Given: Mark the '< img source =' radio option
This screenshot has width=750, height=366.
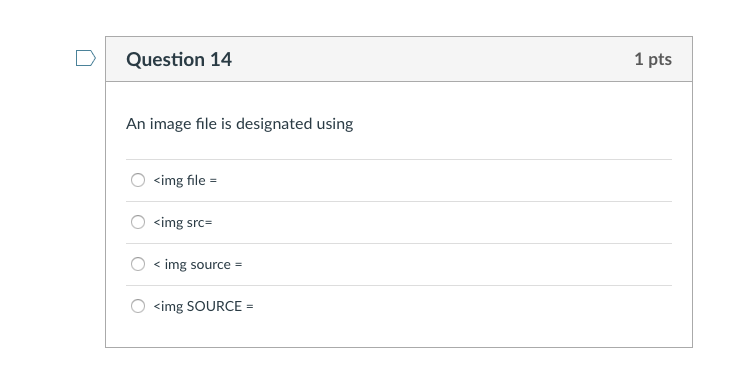Looking at the screenshot, I should pos(138,264).
